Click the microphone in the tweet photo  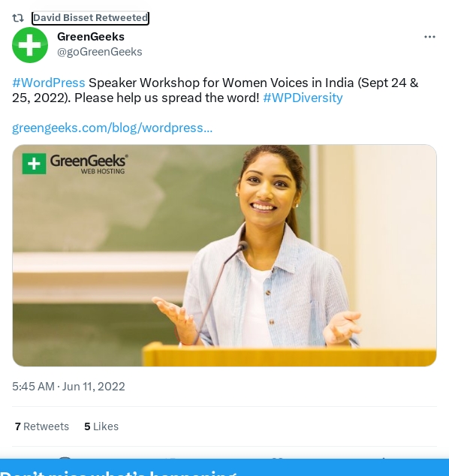(x=219, y=291)
